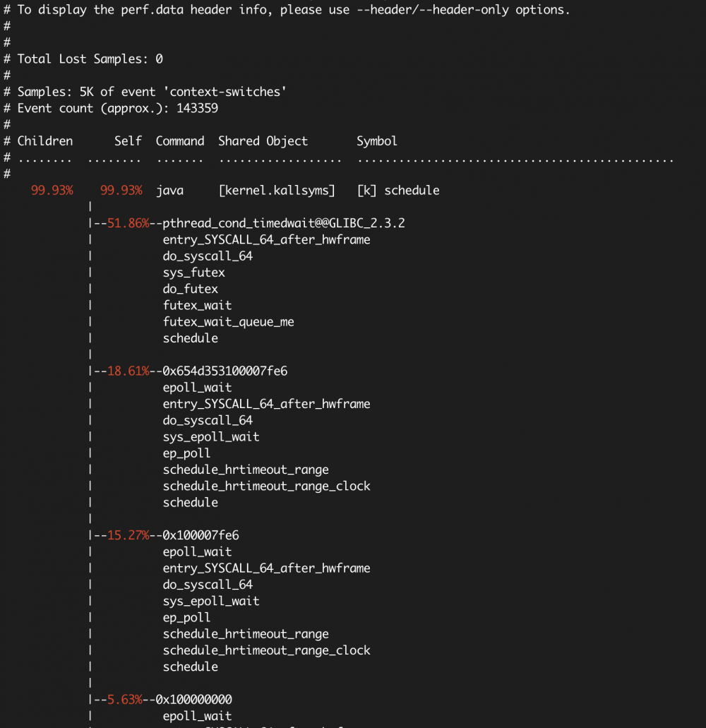Click the 'Symbol' column header
This screenshot has height=728, width=706.
click(376, 141)
